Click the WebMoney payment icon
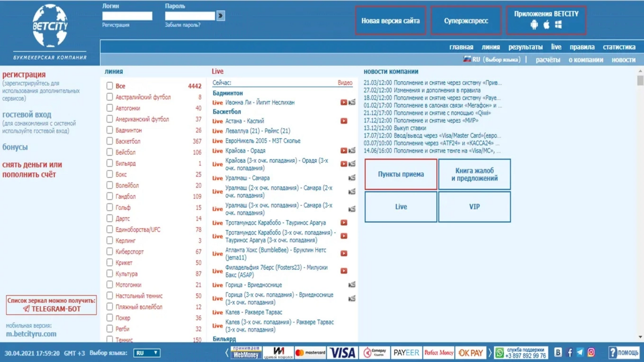Viewport: 644px width, 362px height. point(246,353)
